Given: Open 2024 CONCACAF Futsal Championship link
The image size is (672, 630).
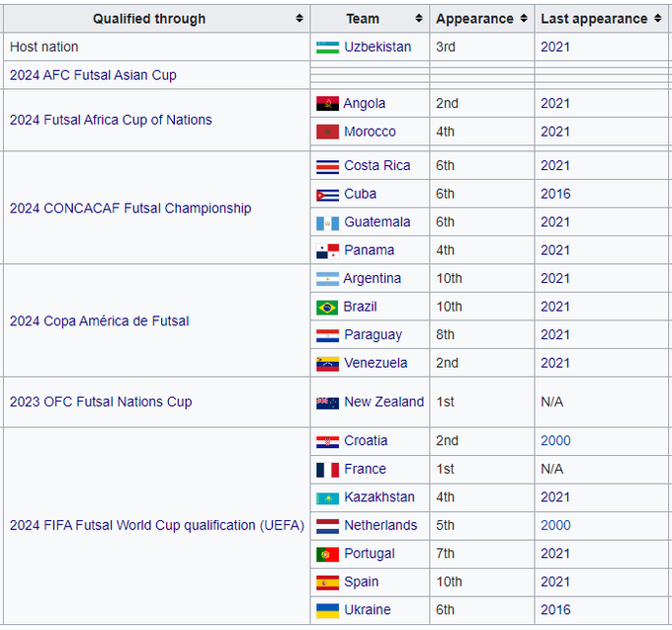Looking at the screenshot, I should point(130,209).
